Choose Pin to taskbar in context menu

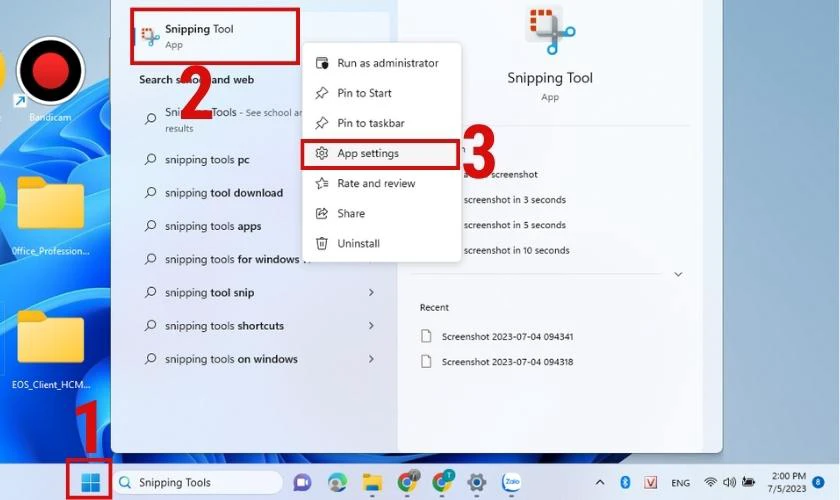[x=381, y=123]
